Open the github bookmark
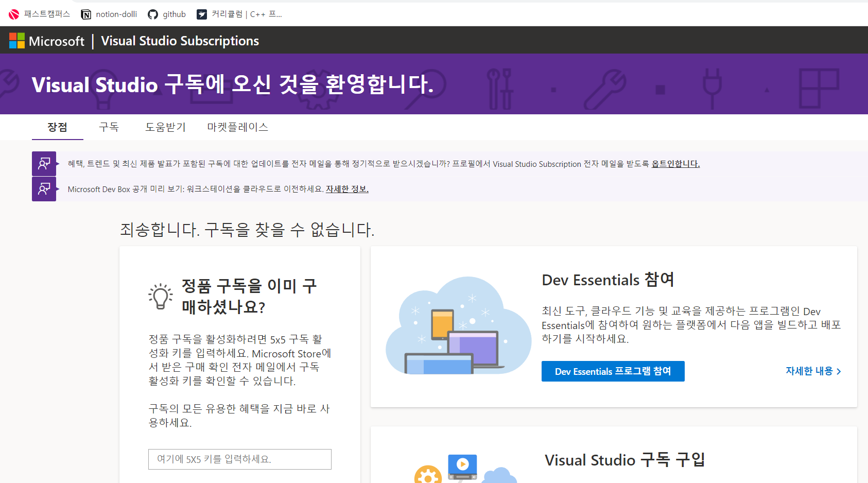Image resolution: width=868 pixels, height=483 pixels. [167, 14]
